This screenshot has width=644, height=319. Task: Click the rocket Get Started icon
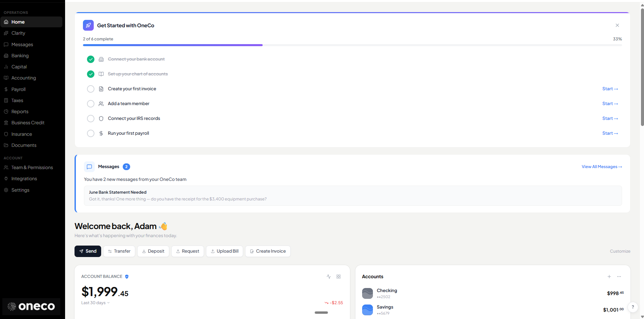(x=88, y=25)
